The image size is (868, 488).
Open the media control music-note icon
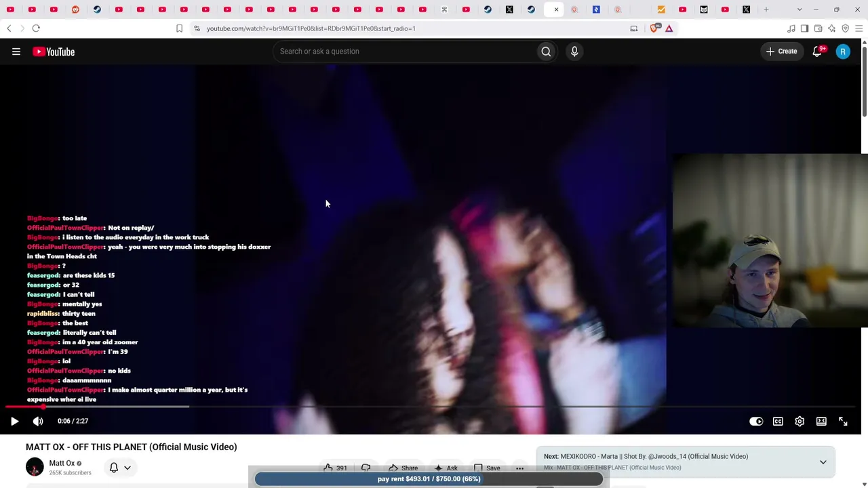click(x=791, y=28)
